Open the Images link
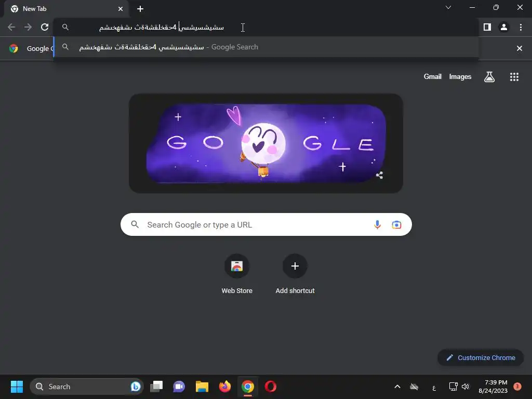This screenshot has width=532, height=399. pyautogui.click(x=460, y=77)
